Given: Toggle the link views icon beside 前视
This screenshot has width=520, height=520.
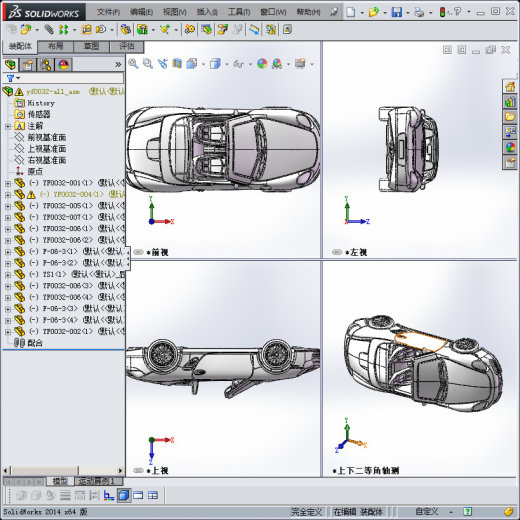Looking at the screenshot, I should tap(138, 252).
